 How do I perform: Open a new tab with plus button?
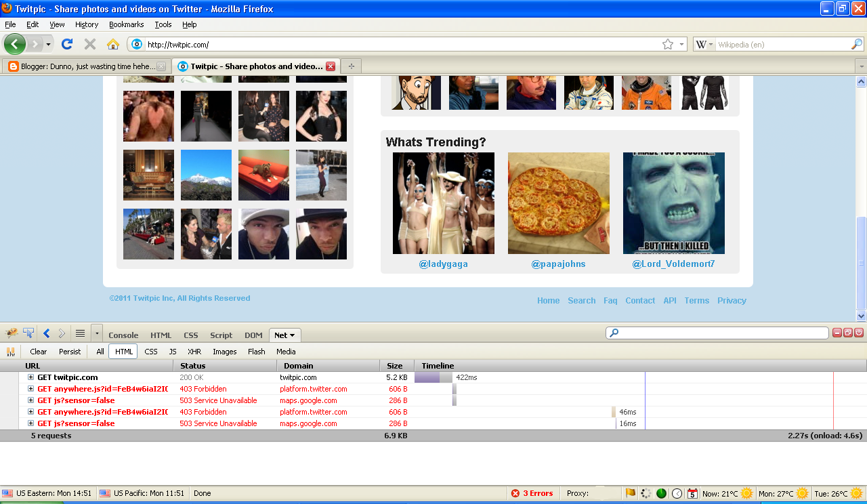[351, 66]
